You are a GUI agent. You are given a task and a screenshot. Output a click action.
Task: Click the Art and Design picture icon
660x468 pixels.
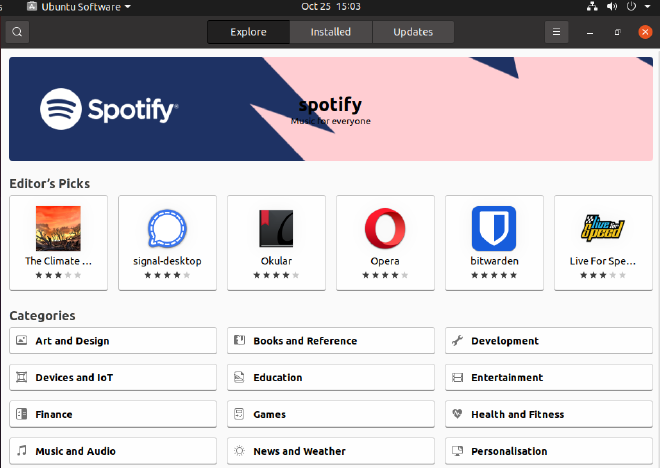[x=21, y=340]
